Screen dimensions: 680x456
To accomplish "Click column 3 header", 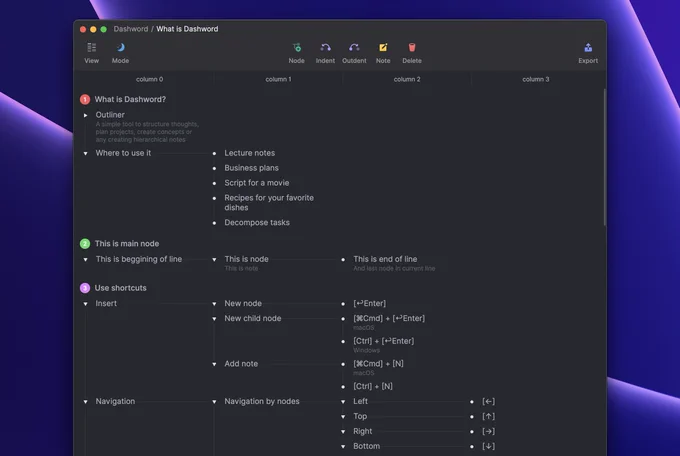I will click(x=536, y=79).
